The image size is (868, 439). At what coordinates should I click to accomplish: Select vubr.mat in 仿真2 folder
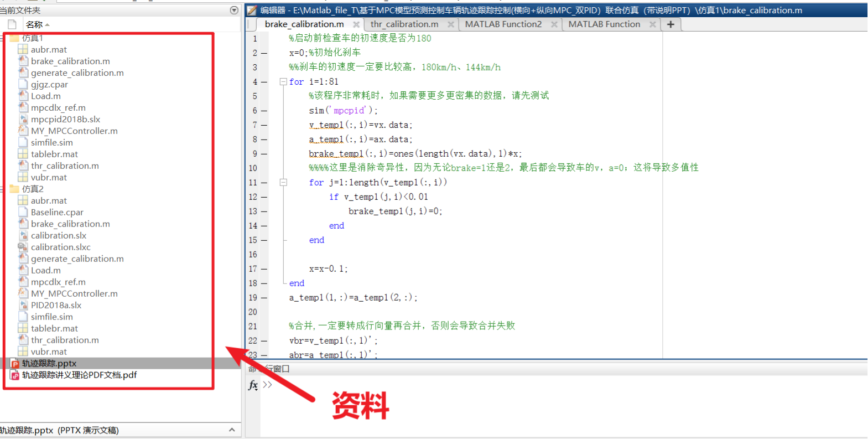click(49, 352)
